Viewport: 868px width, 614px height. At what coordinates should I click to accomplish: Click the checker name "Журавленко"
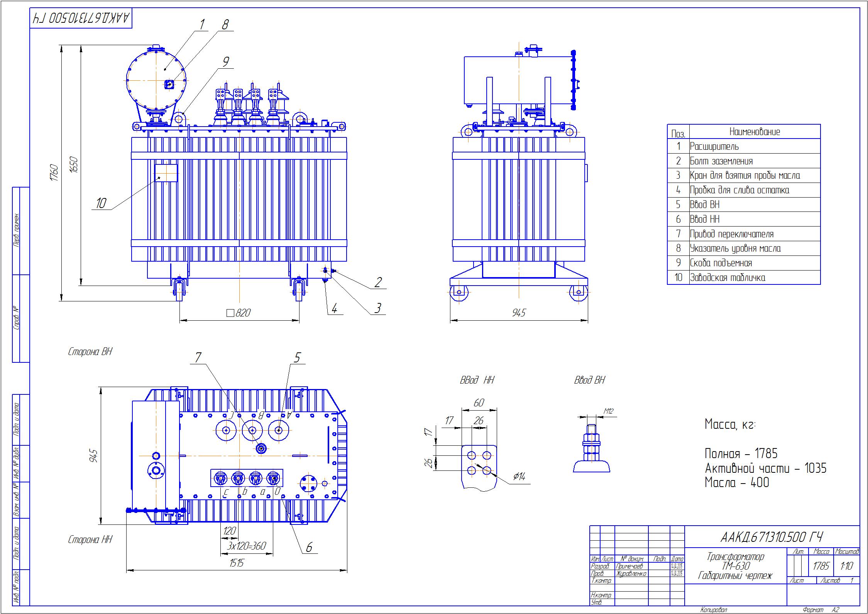(x=631, y=573)
